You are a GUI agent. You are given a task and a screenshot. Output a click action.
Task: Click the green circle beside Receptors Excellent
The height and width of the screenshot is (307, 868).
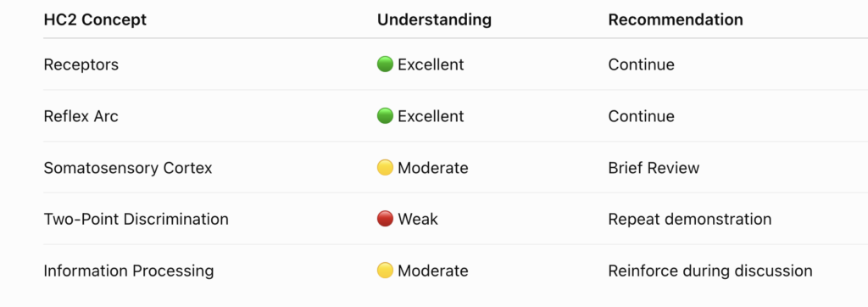coord(385,64)
